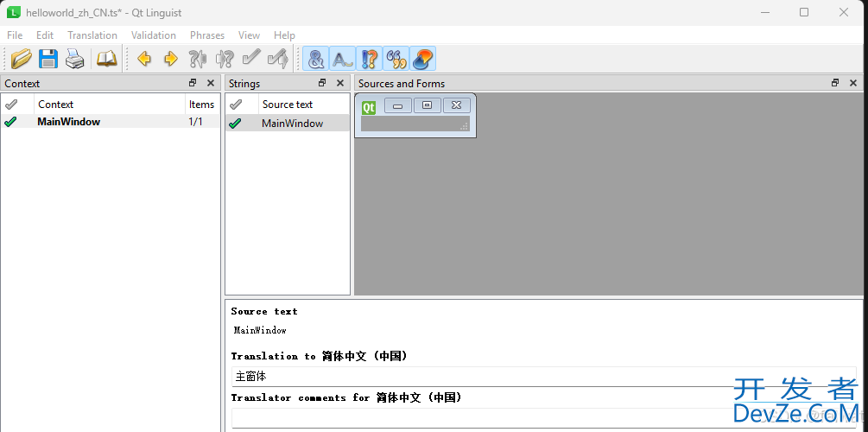Maximize the previewed form window

click(x=428, y=105)
